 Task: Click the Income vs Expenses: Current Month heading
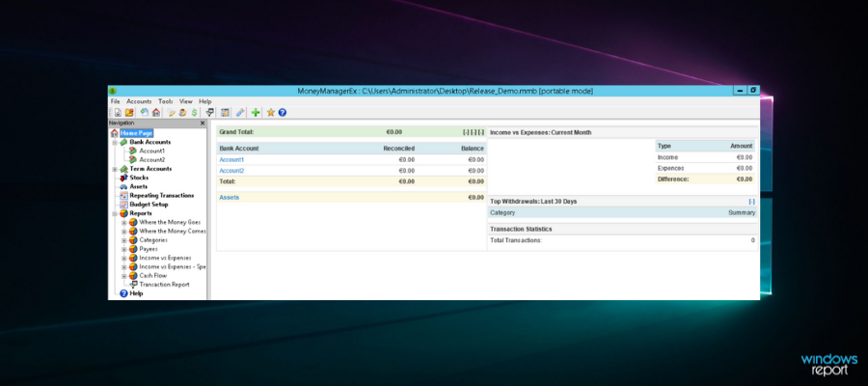coord(541,133)
